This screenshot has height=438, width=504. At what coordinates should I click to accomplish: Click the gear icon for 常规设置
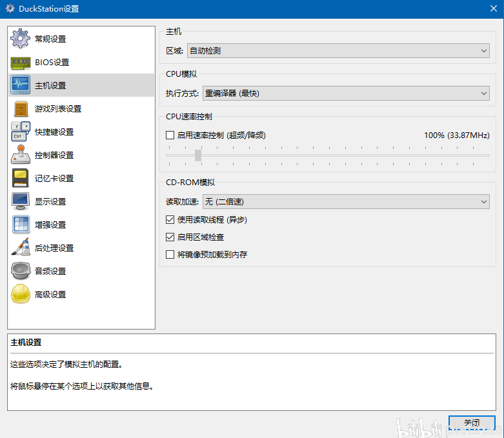[x=20, y=39]
